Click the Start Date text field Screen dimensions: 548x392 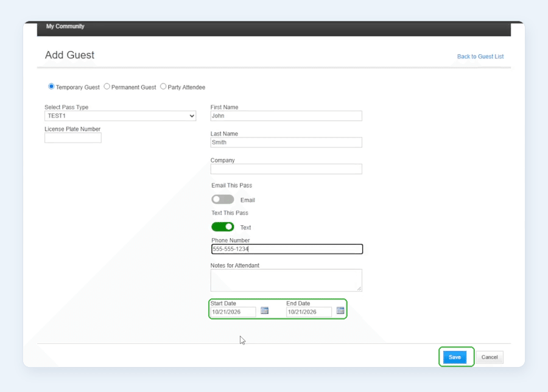pos(233,312)
